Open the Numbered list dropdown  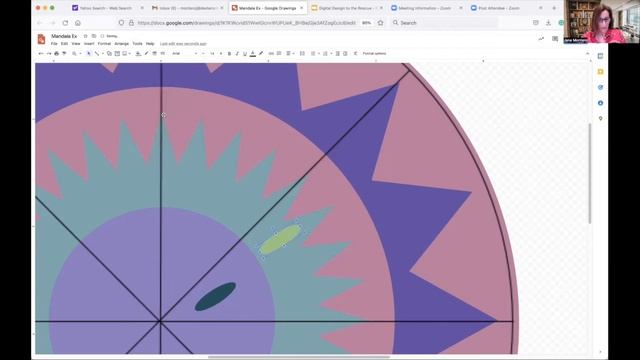click(327, 53)
